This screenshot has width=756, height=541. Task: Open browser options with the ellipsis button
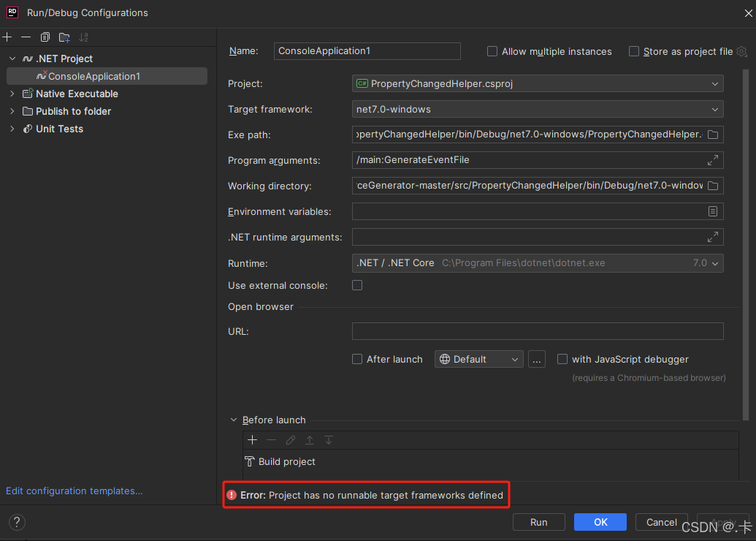(x=537, y=359)
